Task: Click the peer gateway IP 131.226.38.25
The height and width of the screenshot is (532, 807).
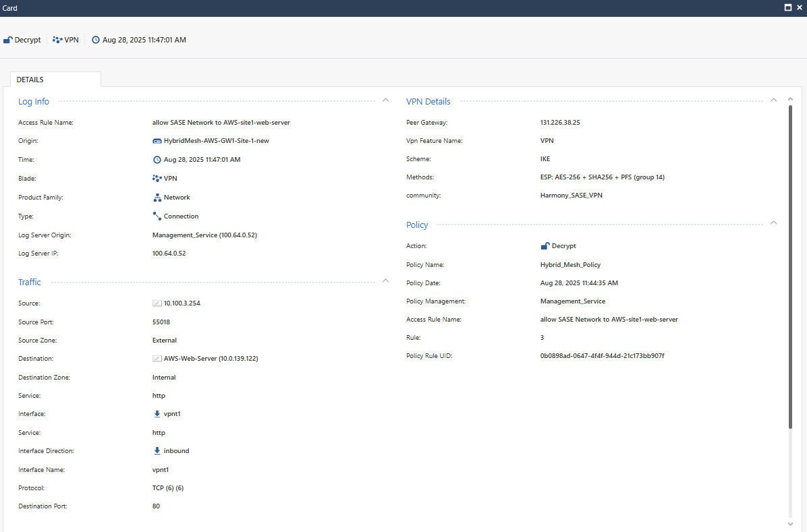Action: tap(560, 123)
